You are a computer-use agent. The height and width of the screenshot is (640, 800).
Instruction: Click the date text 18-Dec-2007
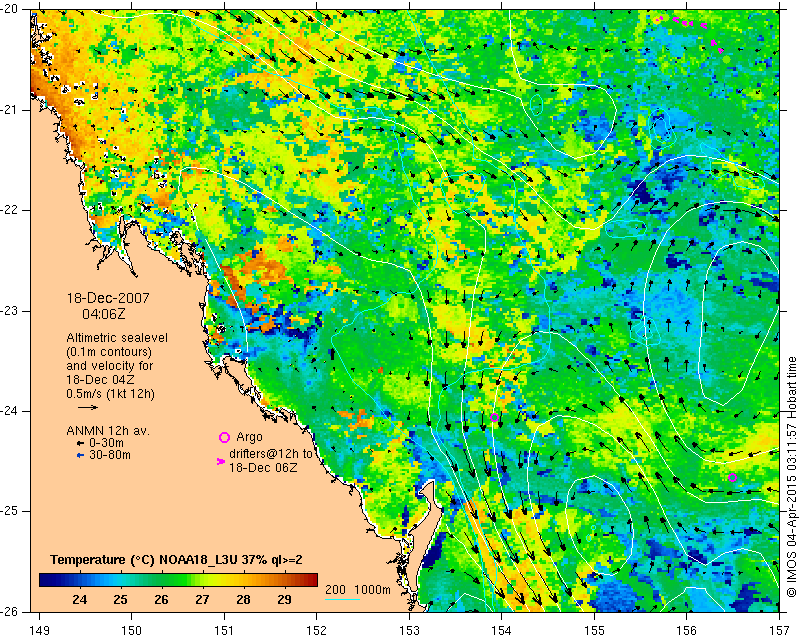pyautogui.click(x=108, y=298)
